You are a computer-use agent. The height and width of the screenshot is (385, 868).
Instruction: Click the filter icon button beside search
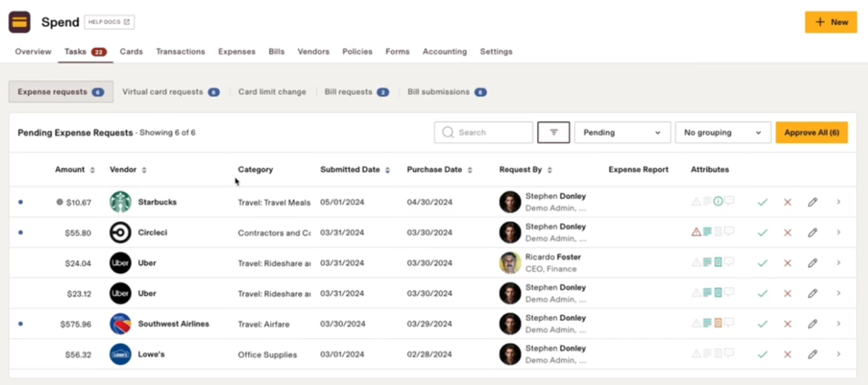pyautogui.click(x=554, y=133)
